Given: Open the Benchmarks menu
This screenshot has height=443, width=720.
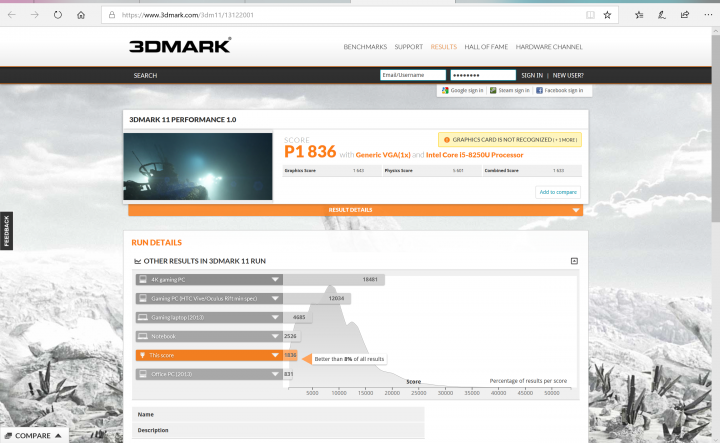Looking at the screenshot, I should (365, 47).
